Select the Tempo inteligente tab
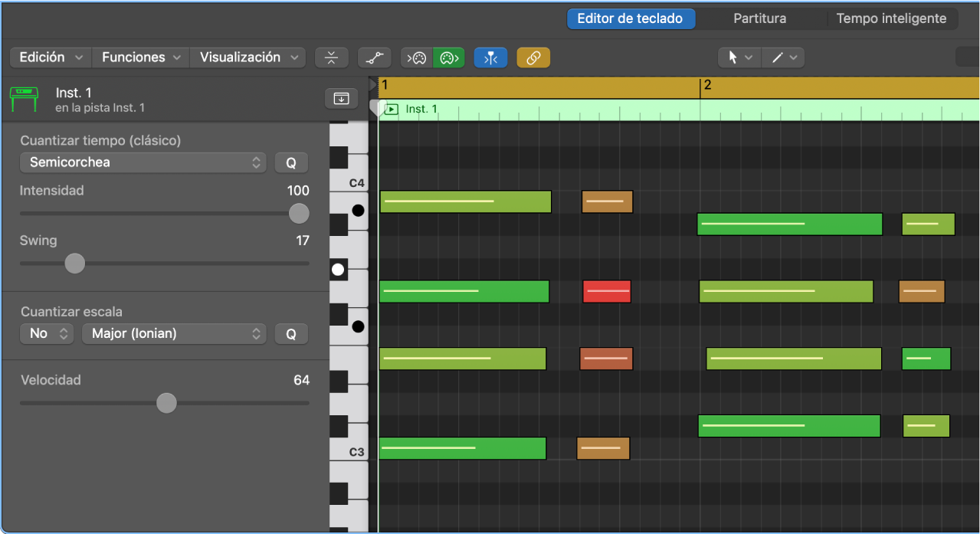Image resolution: width=980 pixels, height=534 pixels. click(x=892, y=18)
